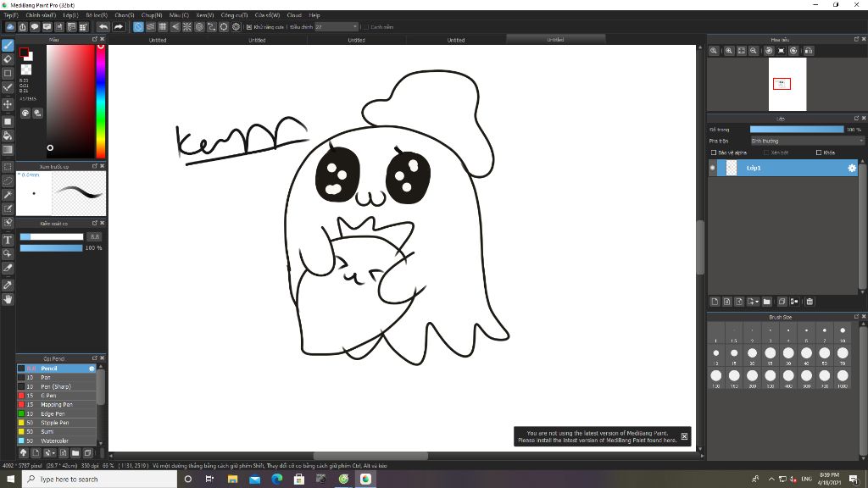Select the Gradient tool

tap(8, 149)
